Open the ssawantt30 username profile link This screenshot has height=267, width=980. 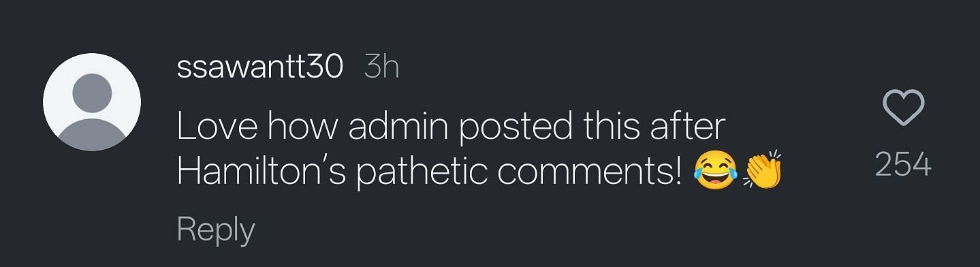tap(259, 67)
